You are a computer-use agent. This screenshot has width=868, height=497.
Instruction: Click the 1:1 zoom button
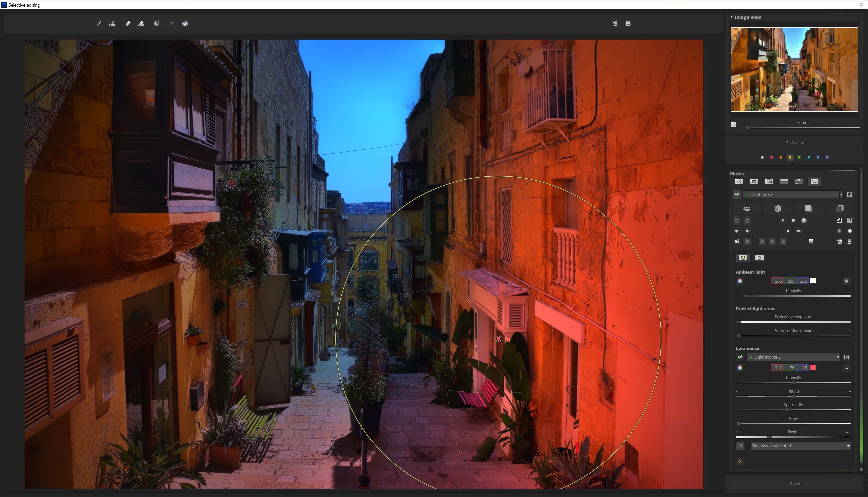tap(733, 124)
